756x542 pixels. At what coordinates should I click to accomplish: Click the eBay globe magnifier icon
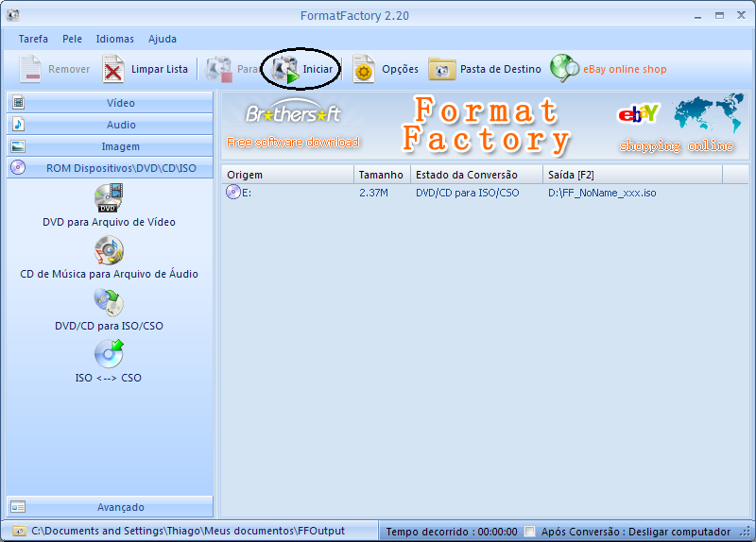point(564,68)
